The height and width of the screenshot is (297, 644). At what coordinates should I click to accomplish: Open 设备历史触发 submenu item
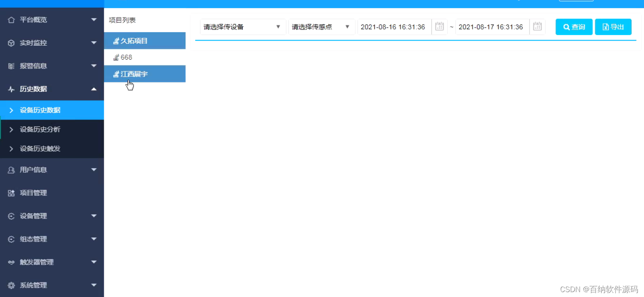click(52, 148)
